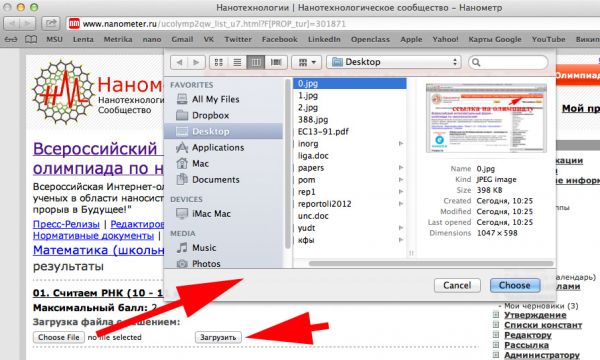
Task: Open the Нормативные документы link
Action: click(93, 236)
